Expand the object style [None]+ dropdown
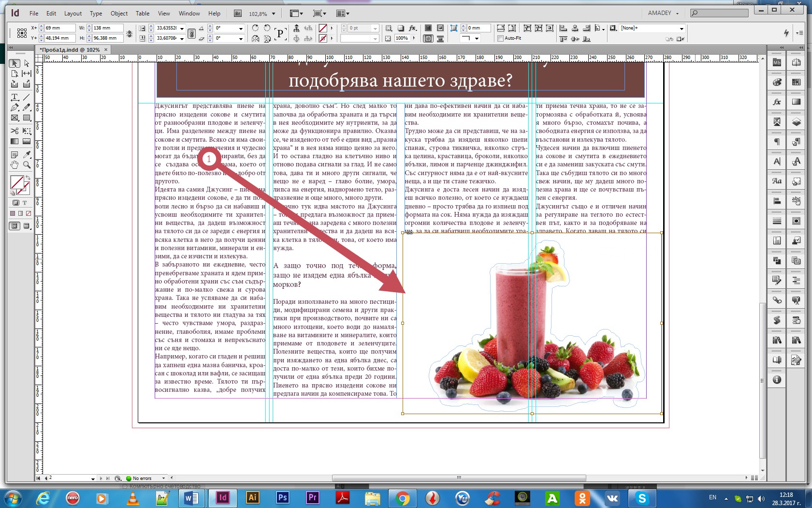Viewport: 812px width, 508px height. click(681, 29)
